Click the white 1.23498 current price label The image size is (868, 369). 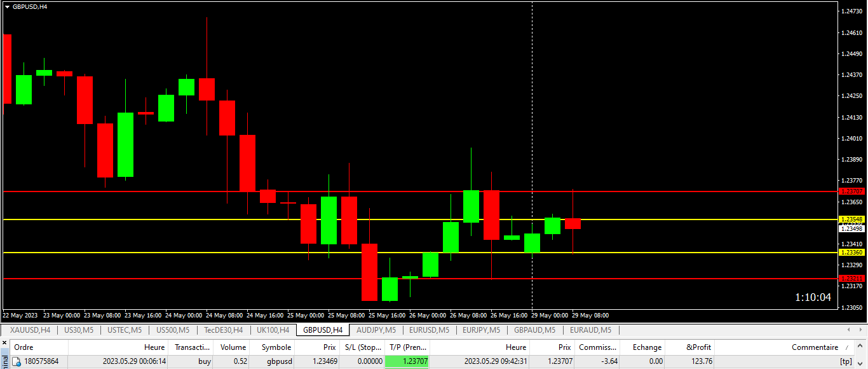pyautogui.click(x=851, y=228)
